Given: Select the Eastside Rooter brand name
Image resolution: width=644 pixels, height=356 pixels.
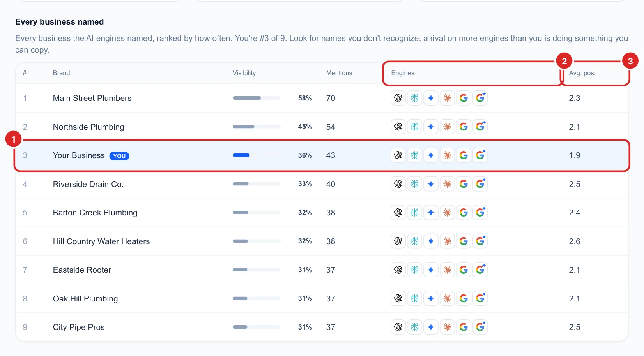Looking at the screenshot, I should click(82, 270).
